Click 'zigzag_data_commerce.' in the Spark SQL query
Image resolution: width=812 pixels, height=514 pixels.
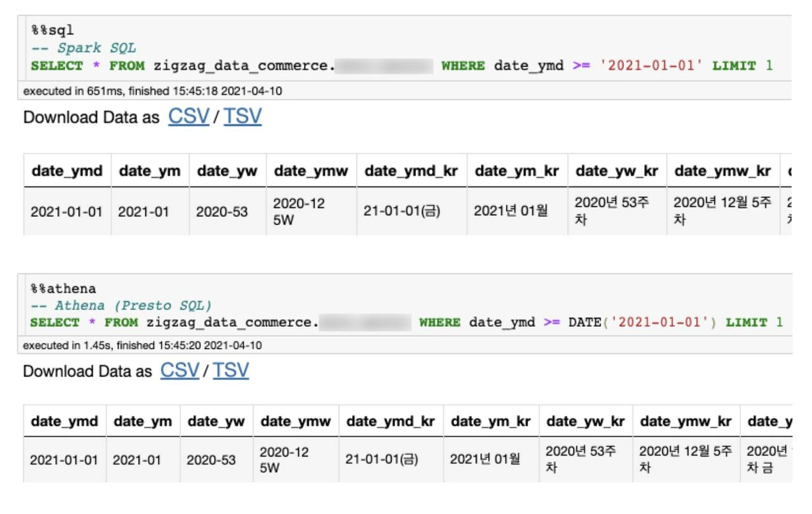(246, 66)
